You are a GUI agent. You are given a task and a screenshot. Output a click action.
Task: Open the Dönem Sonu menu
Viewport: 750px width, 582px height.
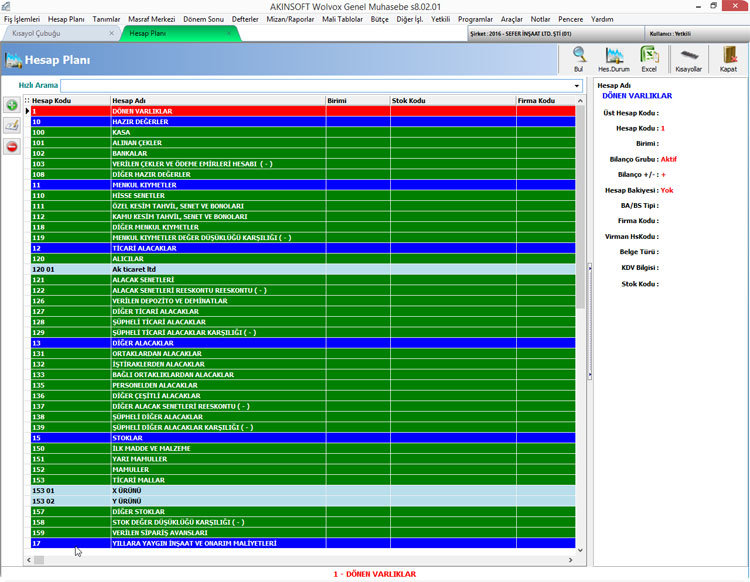pos(203,19)
